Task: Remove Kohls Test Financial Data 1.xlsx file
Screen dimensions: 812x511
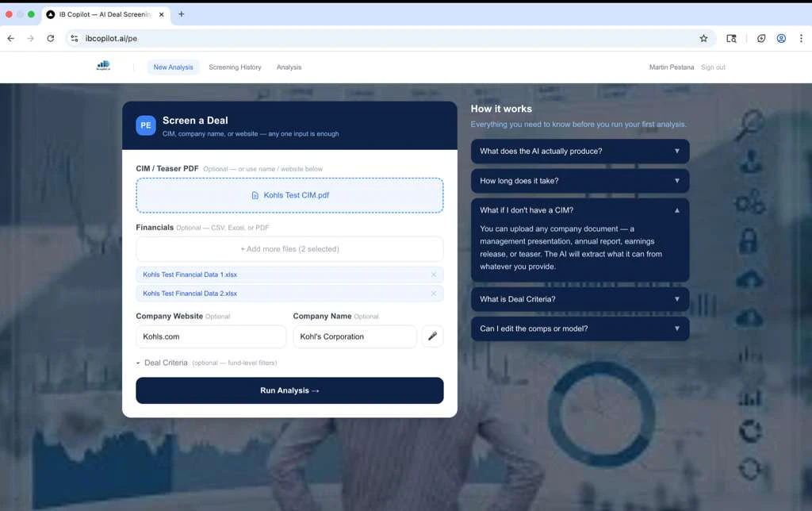Action: [x=434, y=275]
